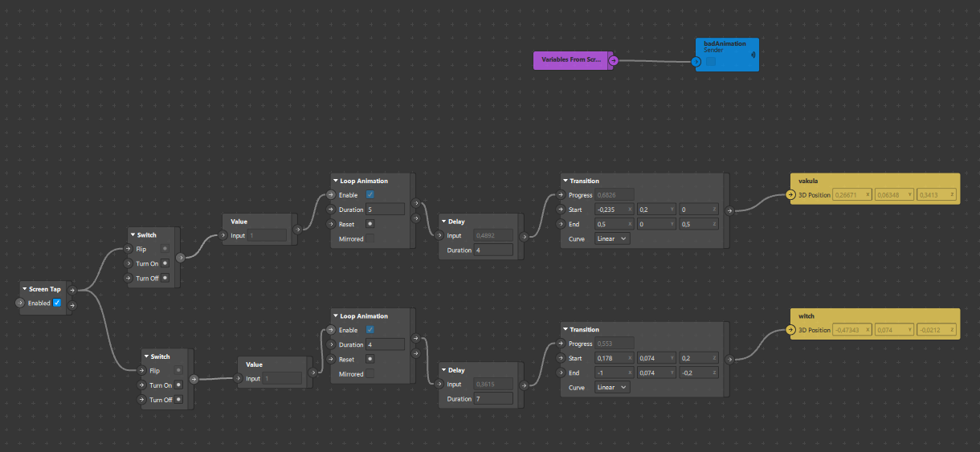The width and height of the screenshot is (980, 452).
Task: Click the Duration field of upper Delay
Action: (493, 250)
